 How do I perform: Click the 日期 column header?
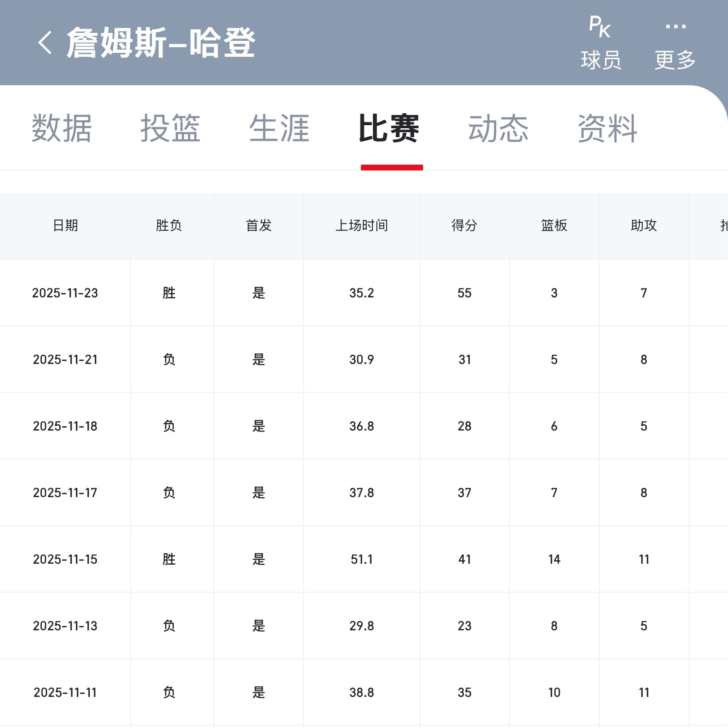click(66, 226)
